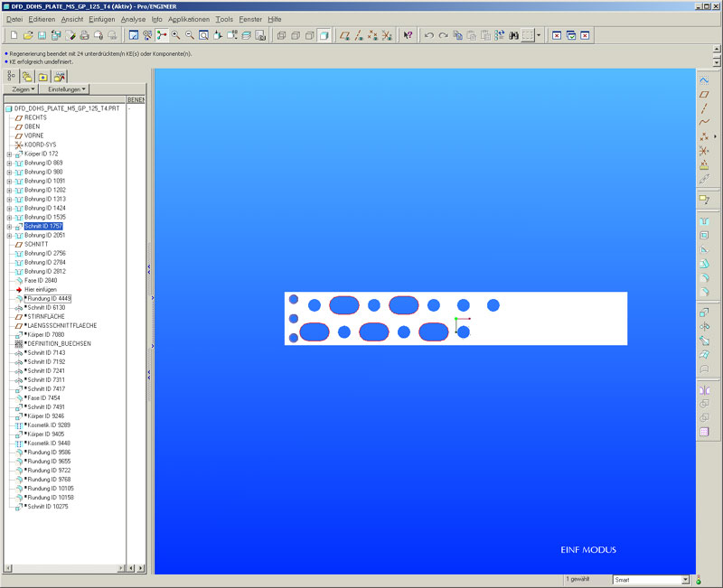Expand the Bohrung ID 1535 node
723x588 pixels.
coord(9,218)
